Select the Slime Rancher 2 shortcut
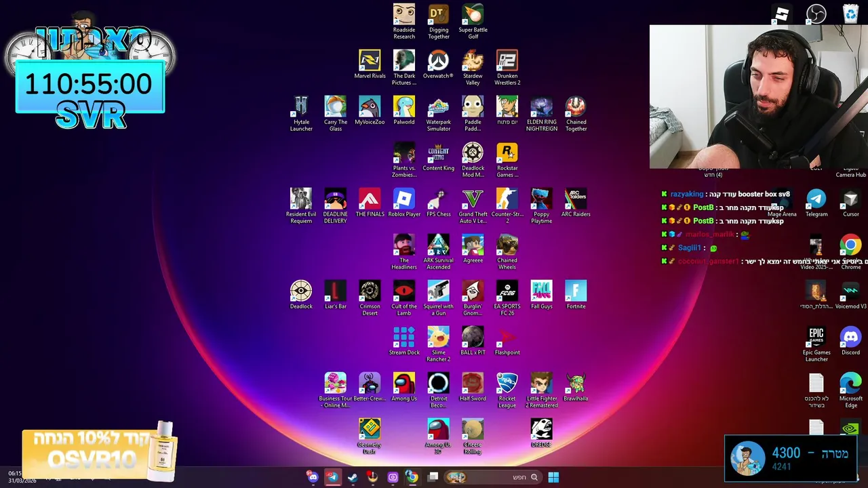The image size is (868, 488). coord(438,344)
